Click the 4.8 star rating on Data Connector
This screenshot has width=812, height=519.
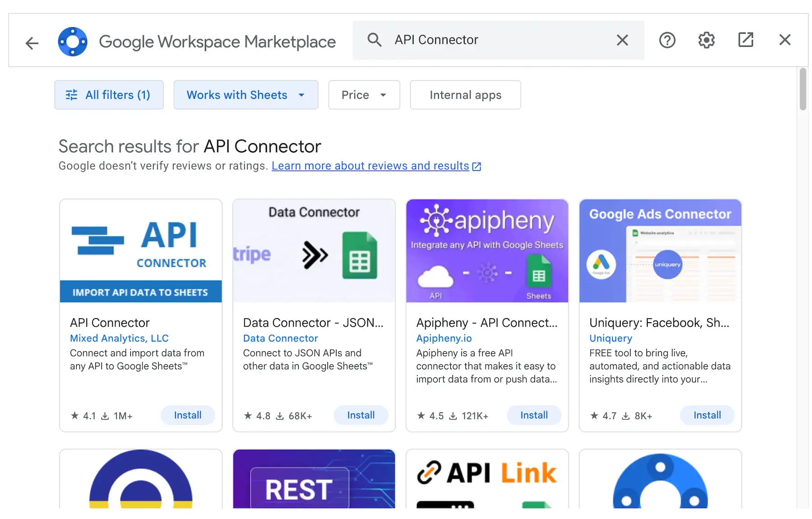(257, 416)
